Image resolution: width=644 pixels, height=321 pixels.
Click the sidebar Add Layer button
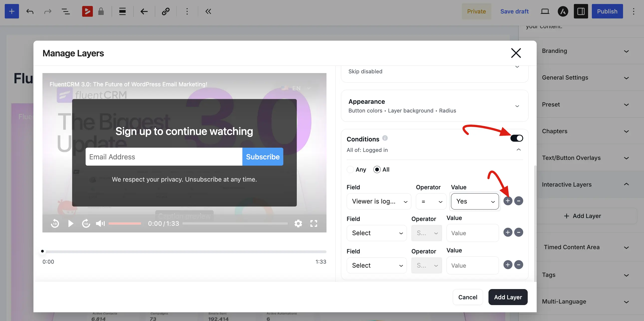(583, 216)
